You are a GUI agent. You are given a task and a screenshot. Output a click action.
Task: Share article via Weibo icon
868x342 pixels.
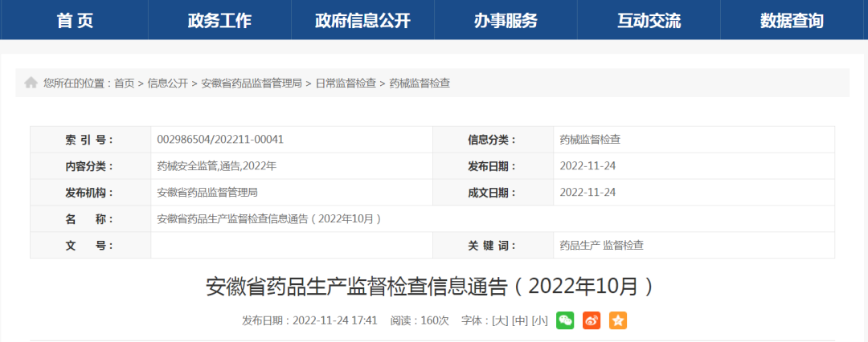(x=592, y=320)
